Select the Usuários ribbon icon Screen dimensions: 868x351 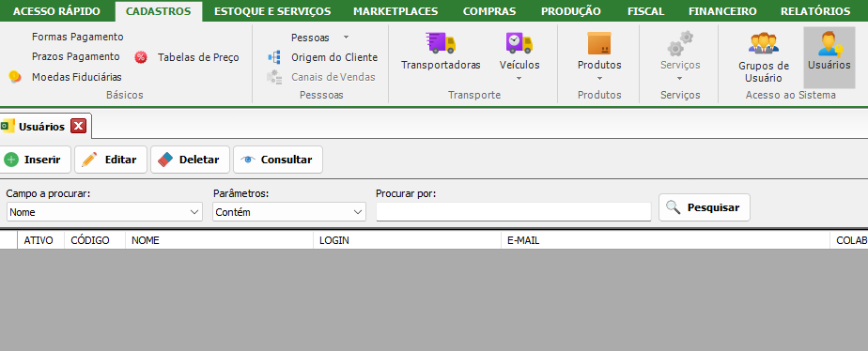click(829, 43)
